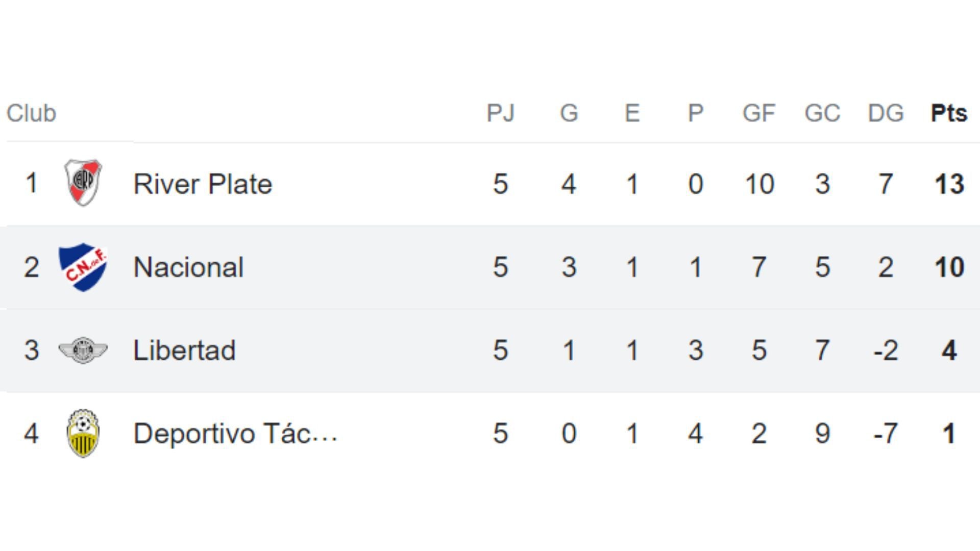The image size is (980, 551).
Task: Click the Nacional club crest
Action: [x=83, y=267]
